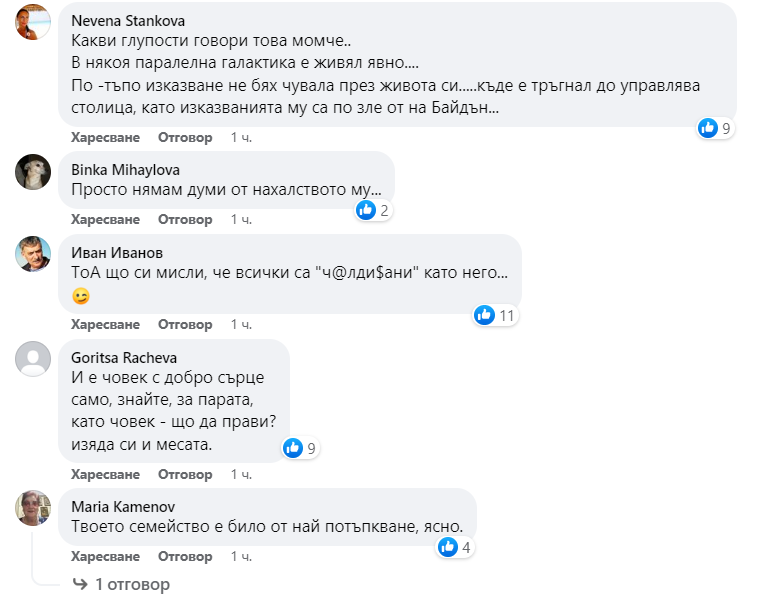The width and height of the screenshot is (778, 606).
Task: Open Иван Иванов's profile photo
Action: [34, 254]
